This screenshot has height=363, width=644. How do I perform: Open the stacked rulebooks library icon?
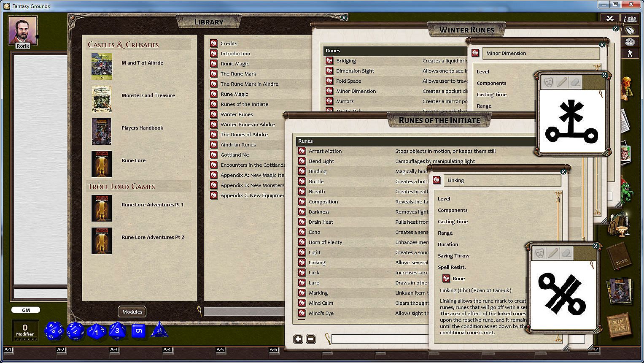(x=620, y=291)
